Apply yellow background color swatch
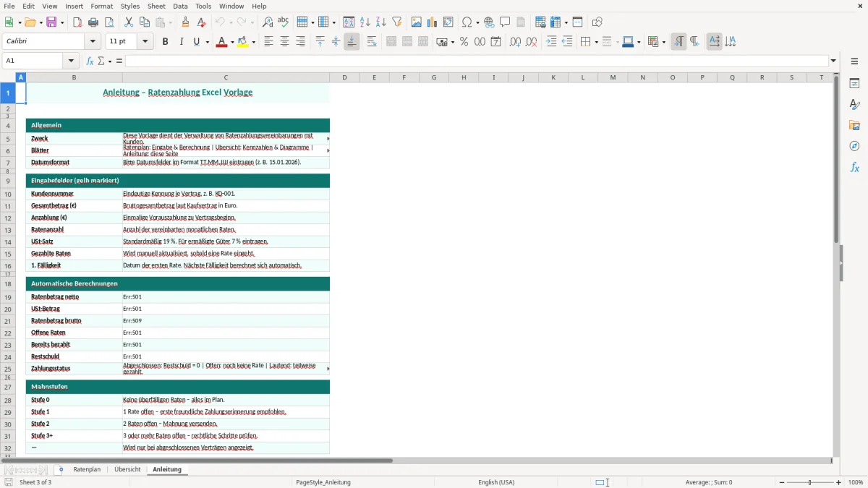Screen dimensions: 868x488 (242, 42)
